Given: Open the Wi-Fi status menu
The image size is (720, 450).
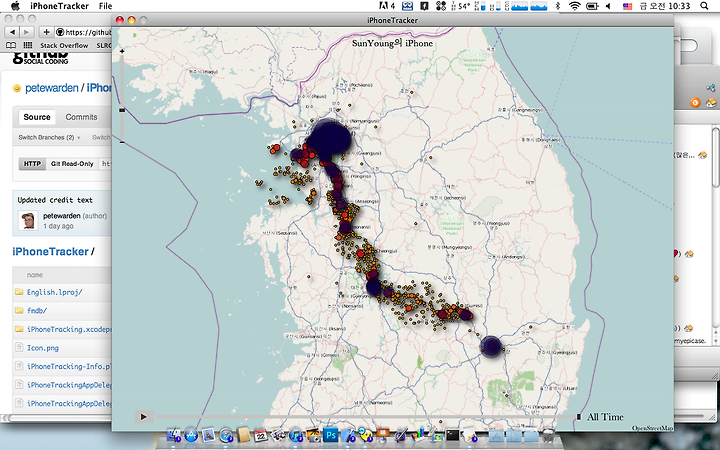Looking at the screenshot, I should (x=574, y=6).
